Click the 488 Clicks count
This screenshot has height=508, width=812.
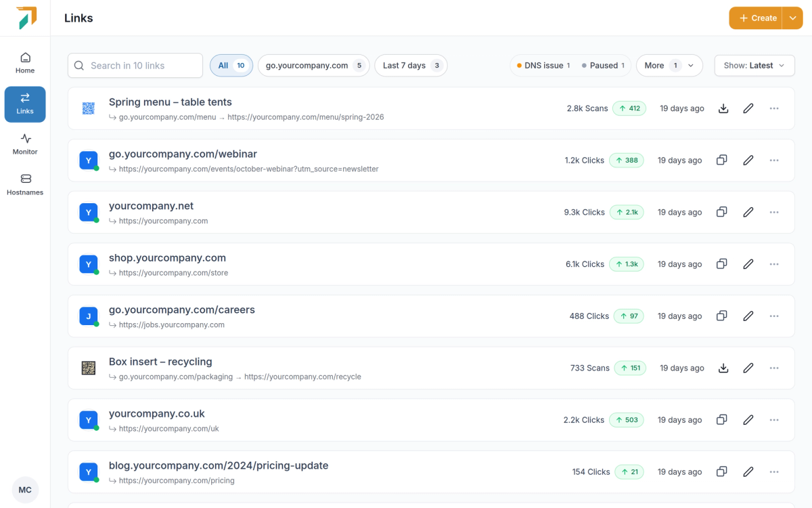[x=589, y=316]
